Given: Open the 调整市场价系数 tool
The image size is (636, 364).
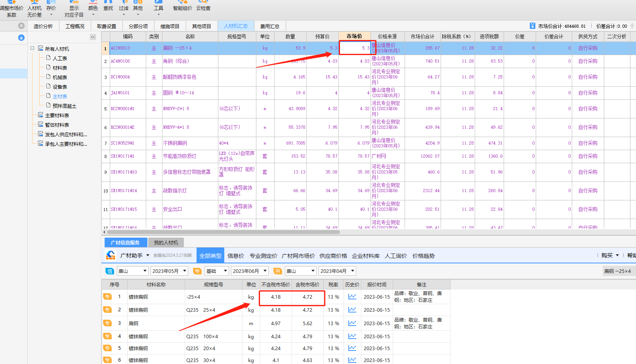Looking at the screenshot, I should (x=11, y=9).
